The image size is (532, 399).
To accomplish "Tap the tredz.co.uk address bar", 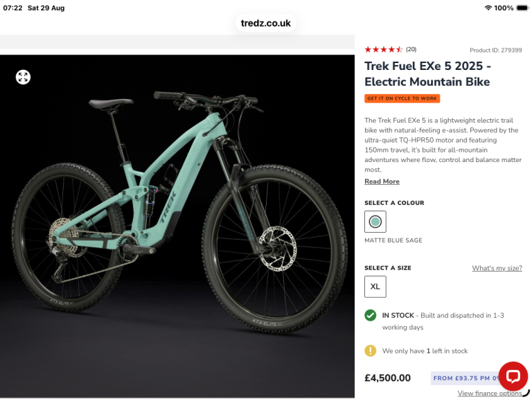I will [x=266, y=23].
